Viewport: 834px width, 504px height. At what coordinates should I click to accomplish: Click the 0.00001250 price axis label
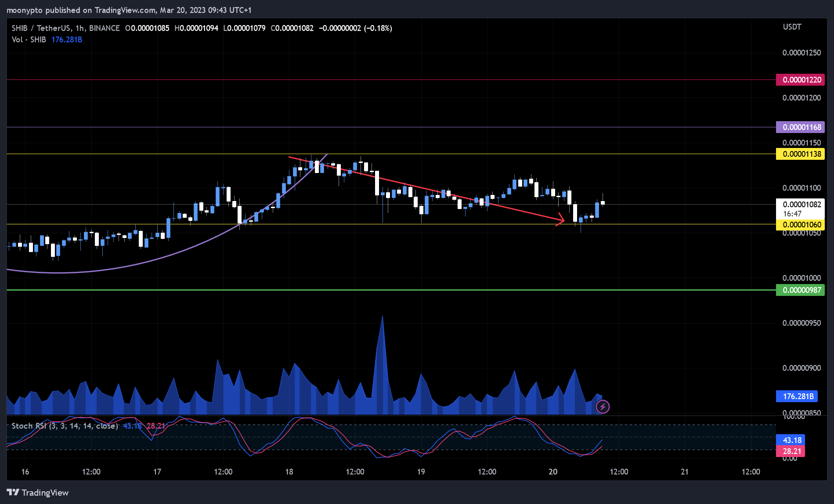(802, 53)
